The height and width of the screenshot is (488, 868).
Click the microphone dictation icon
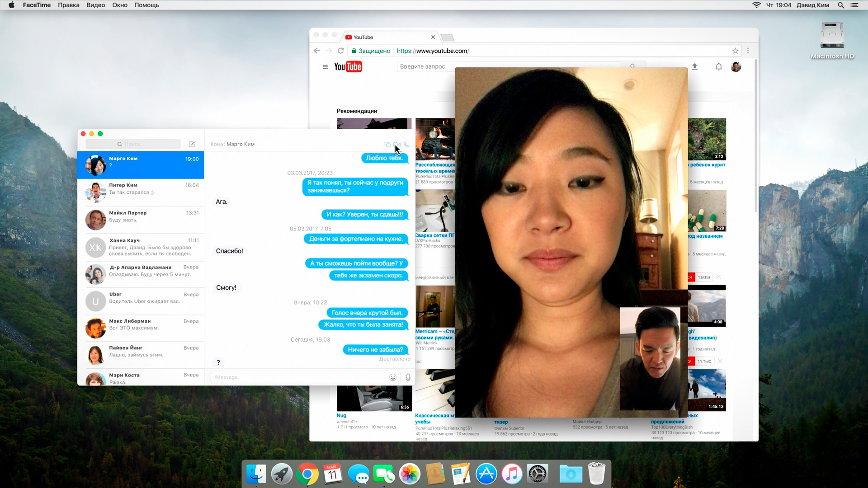coord(408,377)
